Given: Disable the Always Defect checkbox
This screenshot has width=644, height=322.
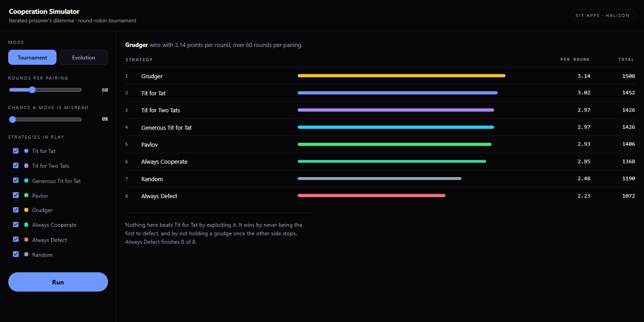Looking at the screenshot, I should point(16,240).
